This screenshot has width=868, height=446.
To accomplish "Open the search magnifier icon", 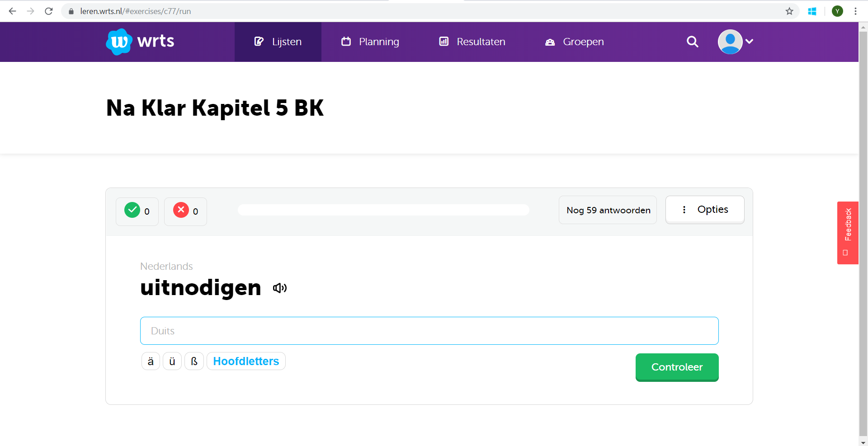I will pyautogui.click(x=692, y=42).
